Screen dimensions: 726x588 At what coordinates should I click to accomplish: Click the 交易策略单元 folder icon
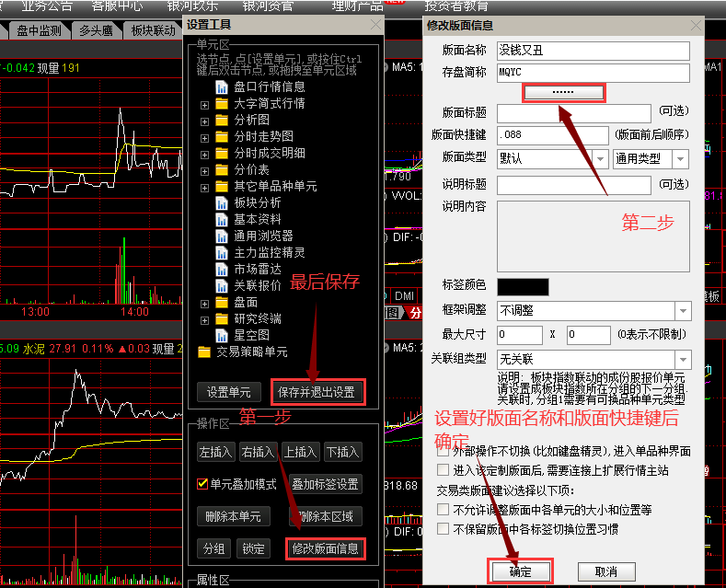(x=204, y=352)
